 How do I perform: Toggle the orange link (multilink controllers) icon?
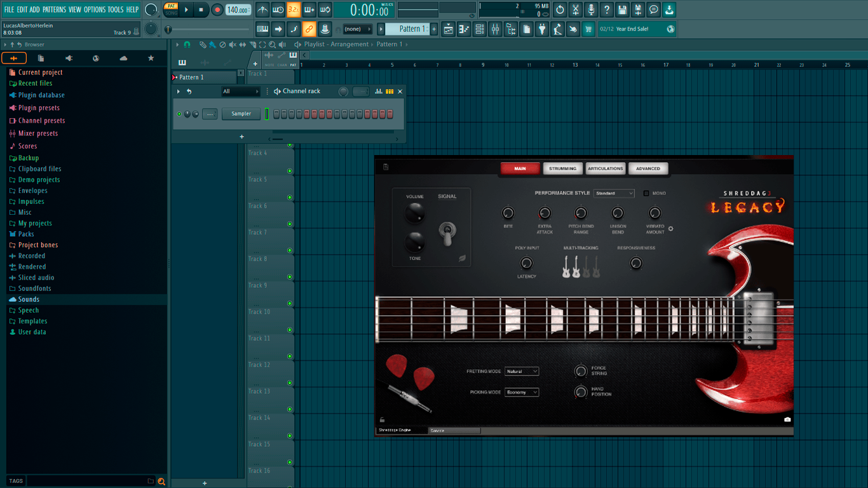tap(309, 29)
